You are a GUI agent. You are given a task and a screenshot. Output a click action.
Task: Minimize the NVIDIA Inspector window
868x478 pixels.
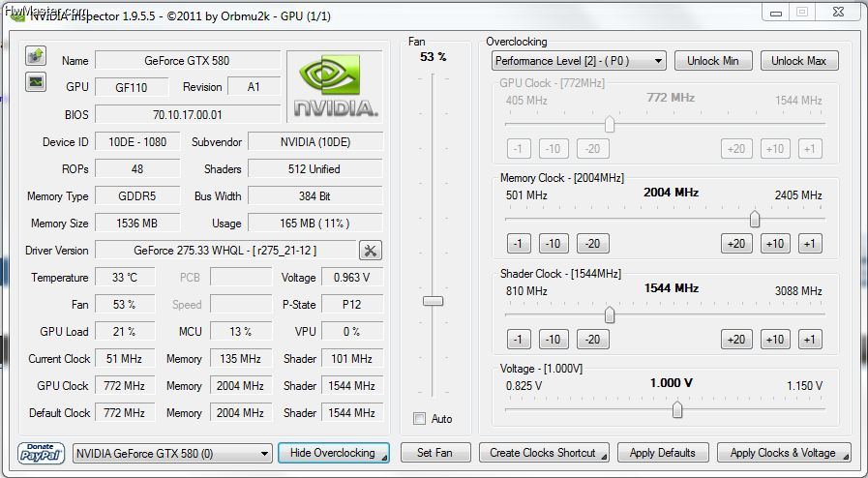pyautogui.click(x=776, y=13)
